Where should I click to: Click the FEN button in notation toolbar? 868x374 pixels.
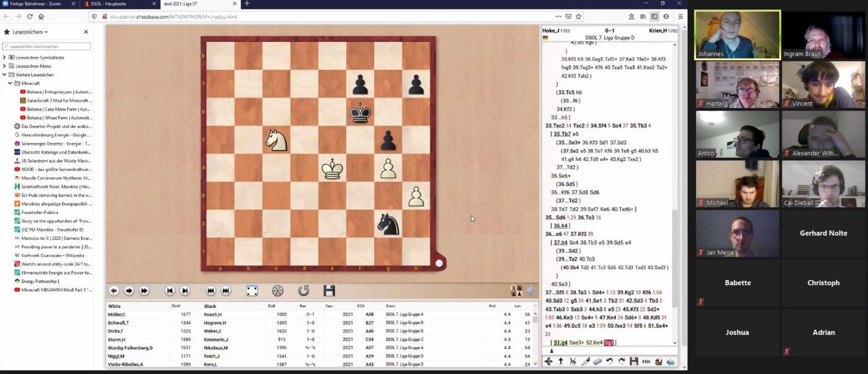point(646,361)
